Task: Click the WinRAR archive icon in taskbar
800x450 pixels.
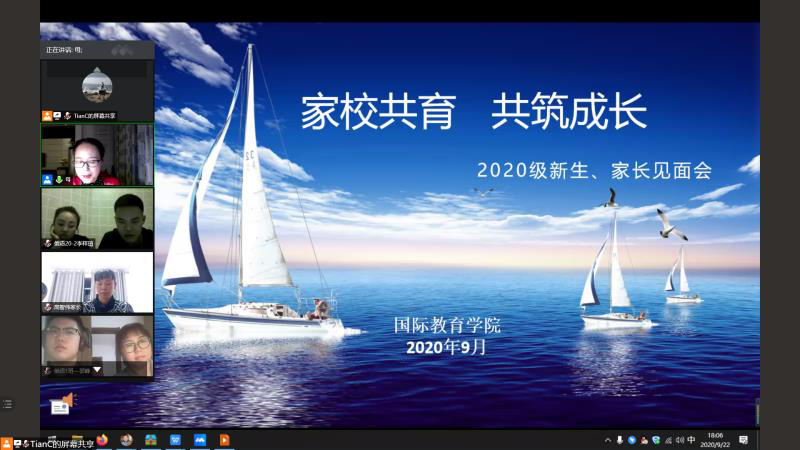Action: [x=151, y=439]
